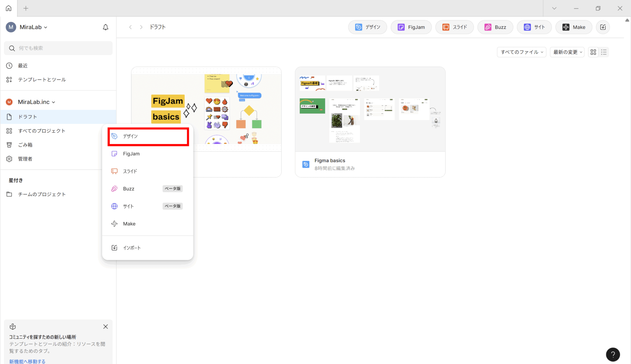Image resolution: width=631 pixels, height=364 pixels.
Task: Switch to list view
Action: point(604,52)
